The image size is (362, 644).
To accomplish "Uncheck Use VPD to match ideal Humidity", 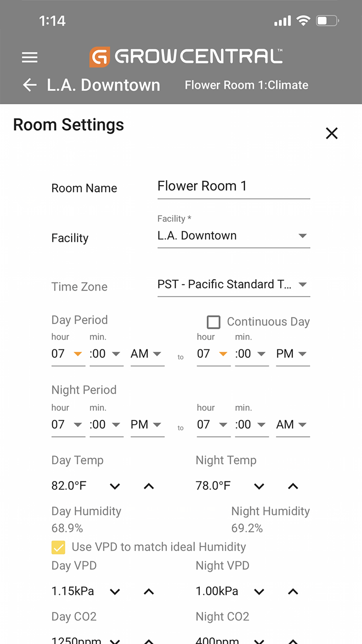I will pos(58,547).
